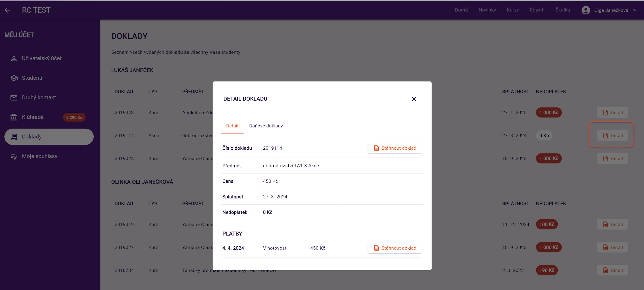Click the 3 290 Kč badge
The image size is (644, 290).
pos(74,117)
